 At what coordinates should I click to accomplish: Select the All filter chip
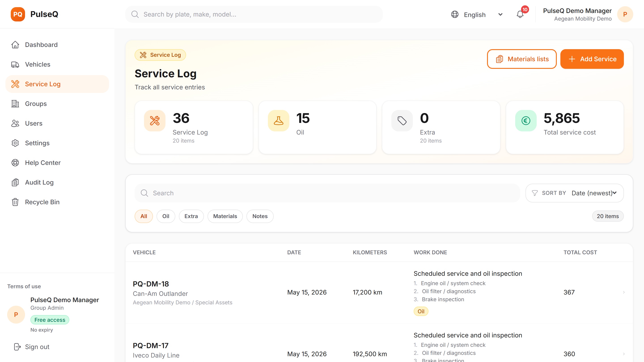(144, 216)
